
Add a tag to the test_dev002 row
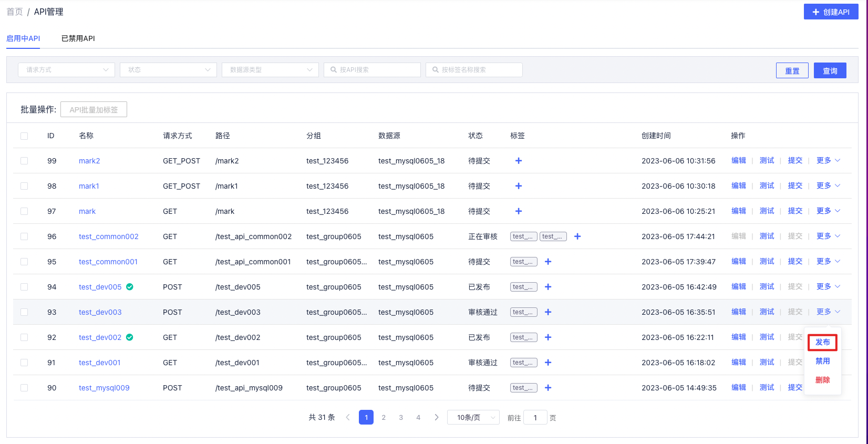point(548,337)
